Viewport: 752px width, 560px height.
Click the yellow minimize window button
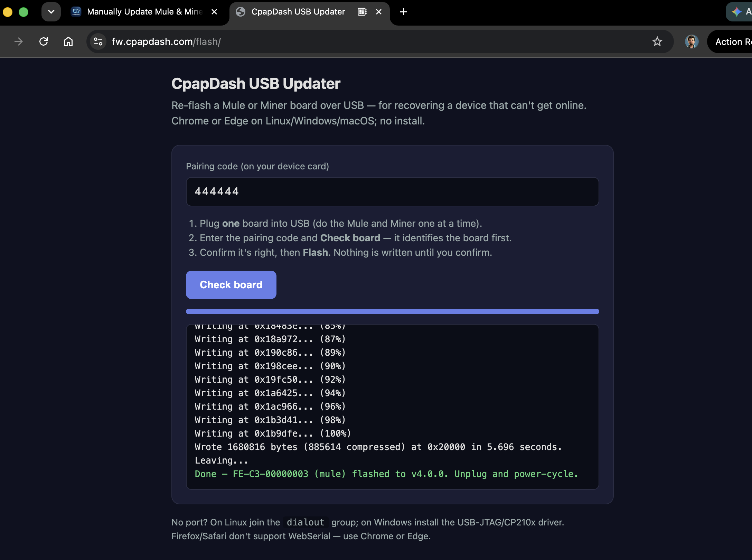pos(8,12)
